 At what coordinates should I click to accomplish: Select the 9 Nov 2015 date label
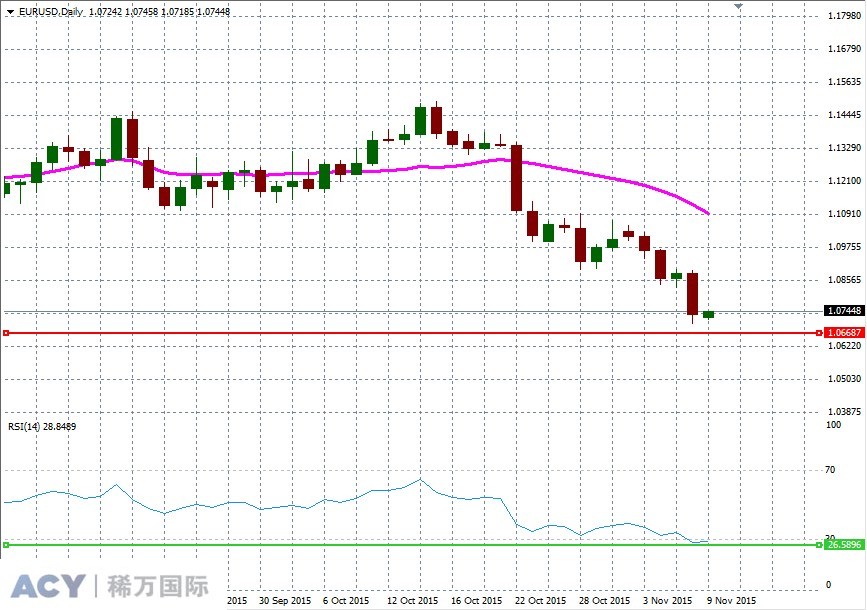click(x=729, y=601)
